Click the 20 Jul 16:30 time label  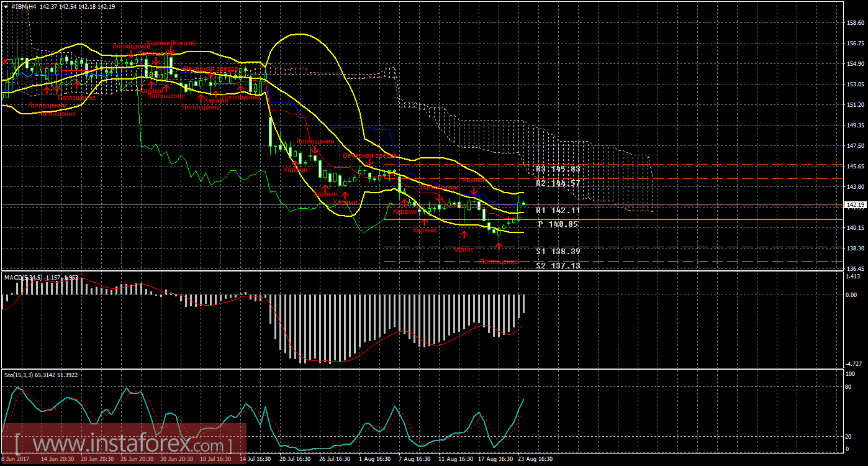coord(295,459)
